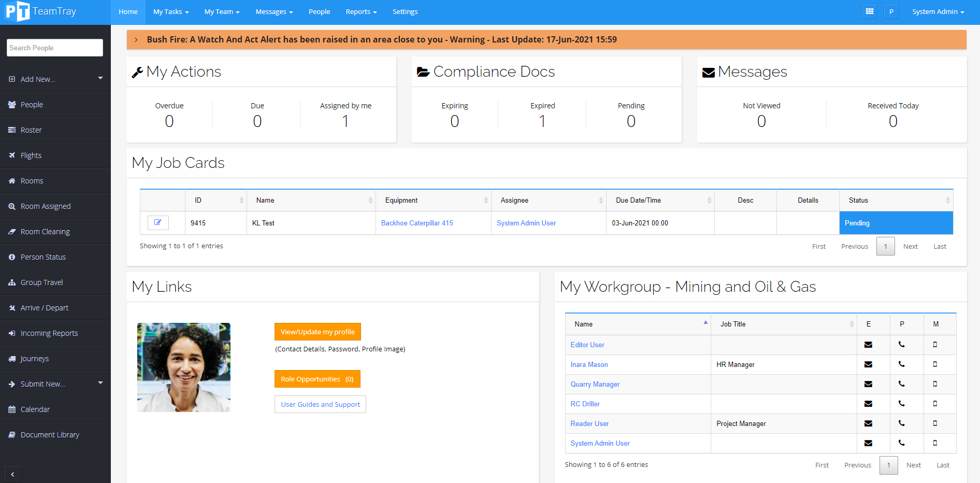Select the My Team menu item
980x483 pixels.
click(x=222, y=11)
